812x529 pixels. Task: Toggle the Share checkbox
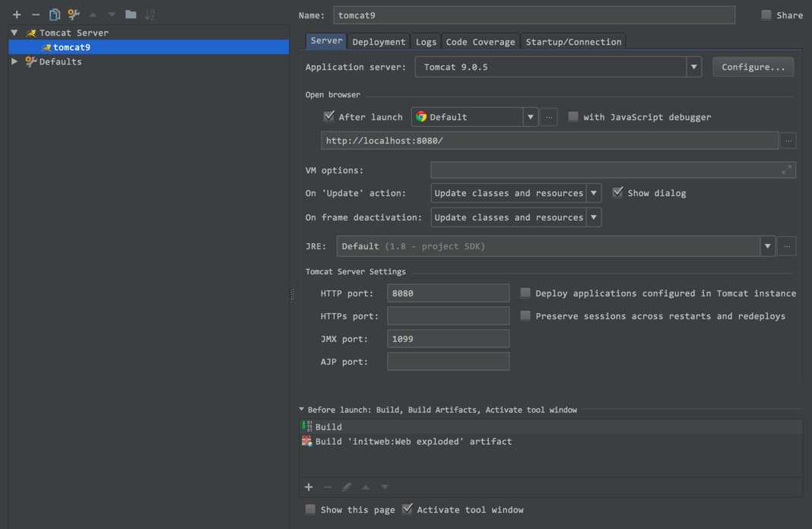click(x=766, y=14)
